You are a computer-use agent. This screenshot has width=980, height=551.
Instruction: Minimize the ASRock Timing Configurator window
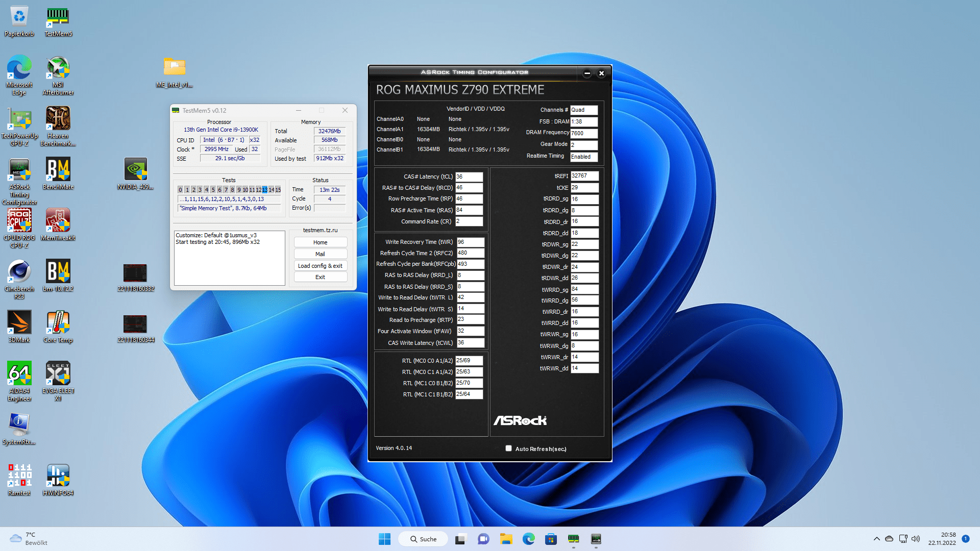tap(587, 73)
